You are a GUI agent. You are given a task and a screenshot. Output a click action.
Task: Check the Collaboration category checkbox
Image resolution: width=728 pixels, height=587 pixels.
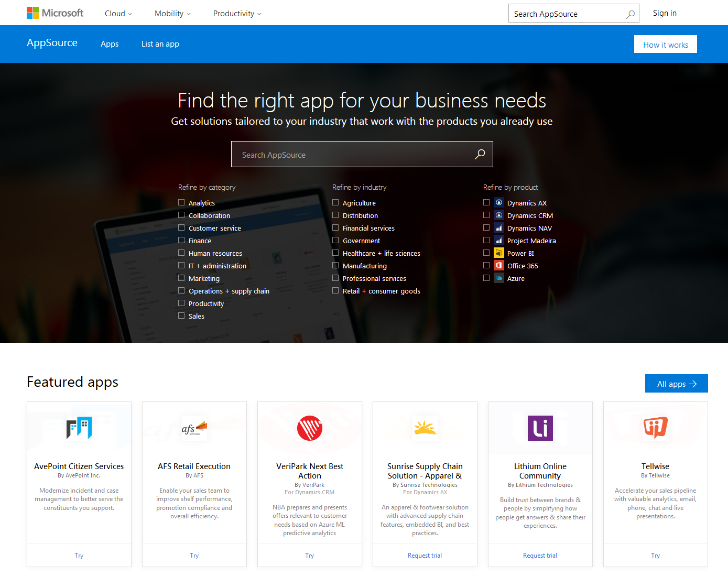tap(181, 215)
